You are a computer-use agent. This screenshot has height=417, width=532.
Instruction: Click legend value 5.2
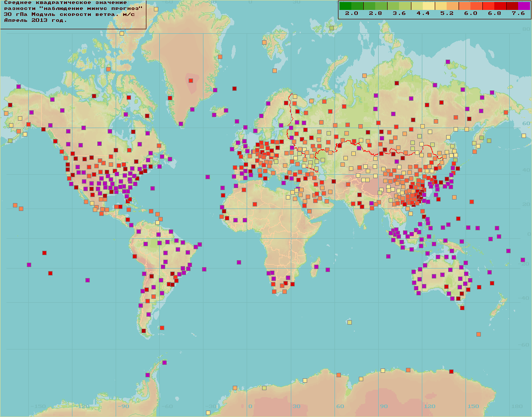point(447,13)
